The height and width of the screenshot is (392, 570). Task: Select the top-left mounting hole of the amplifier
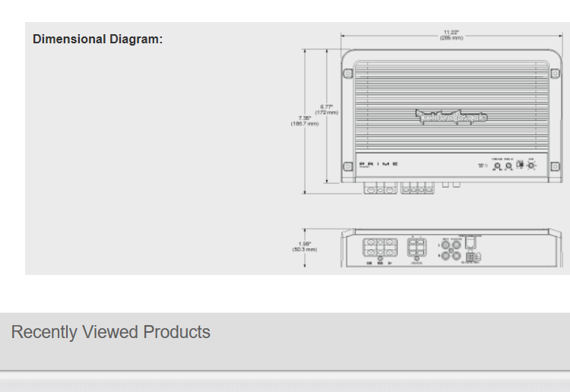348,74
